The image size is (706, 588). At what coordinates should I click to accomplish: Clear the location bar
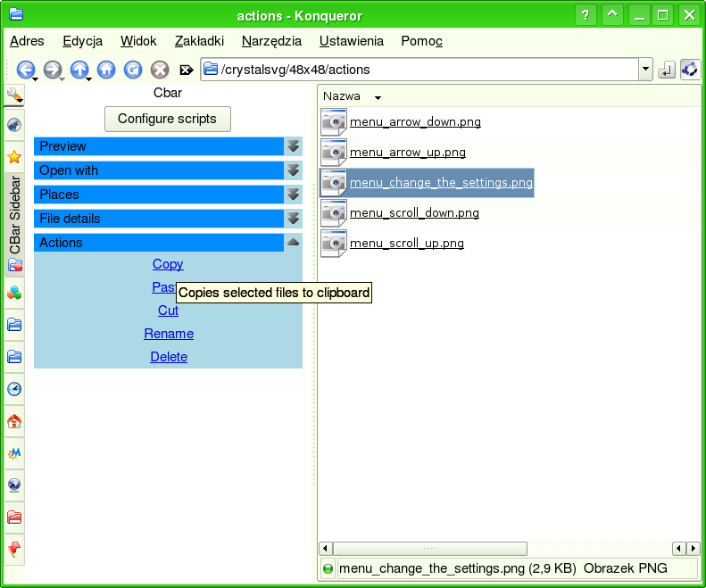click(187, 70)
